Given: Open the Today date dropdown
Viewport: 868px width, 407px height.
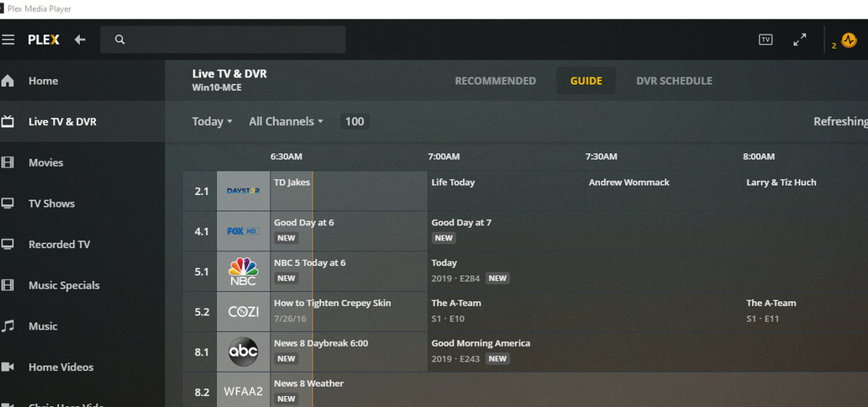Looking at the screenshot, I should (x=212, y=122).
